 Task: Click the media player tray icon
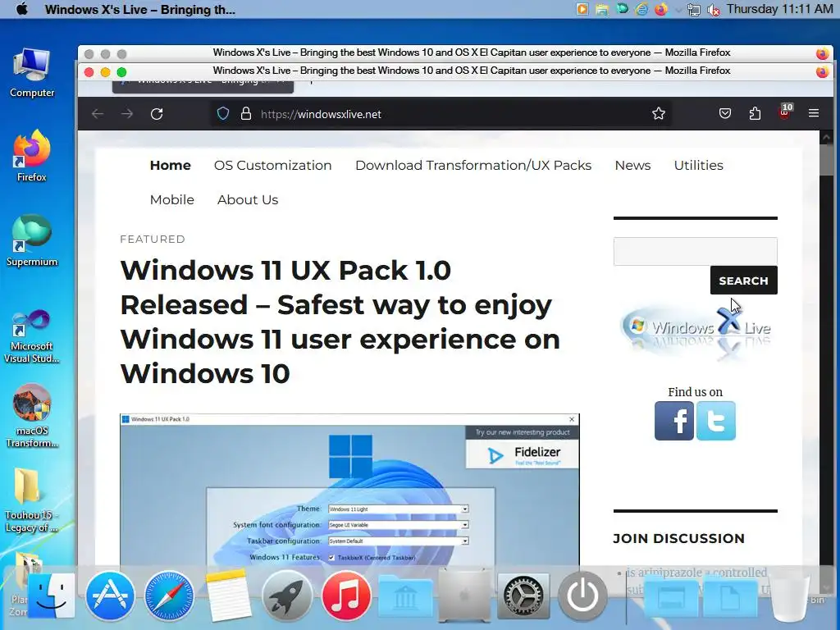pos(582,9)
